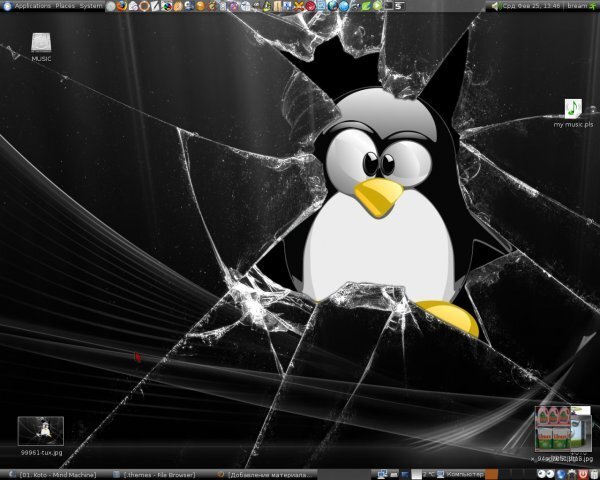
Task: Click the red round launcher icon in the top panel
Action: 310,6
